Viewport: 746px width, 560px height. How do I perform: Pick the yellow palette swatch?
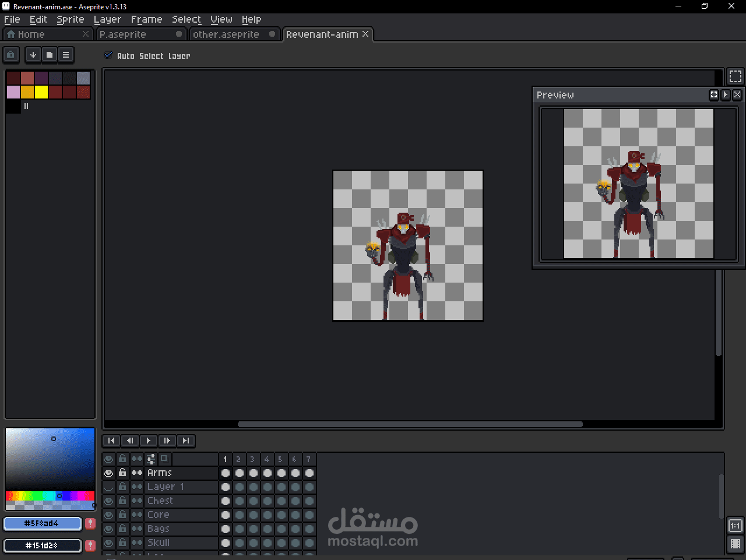(41, 92)
